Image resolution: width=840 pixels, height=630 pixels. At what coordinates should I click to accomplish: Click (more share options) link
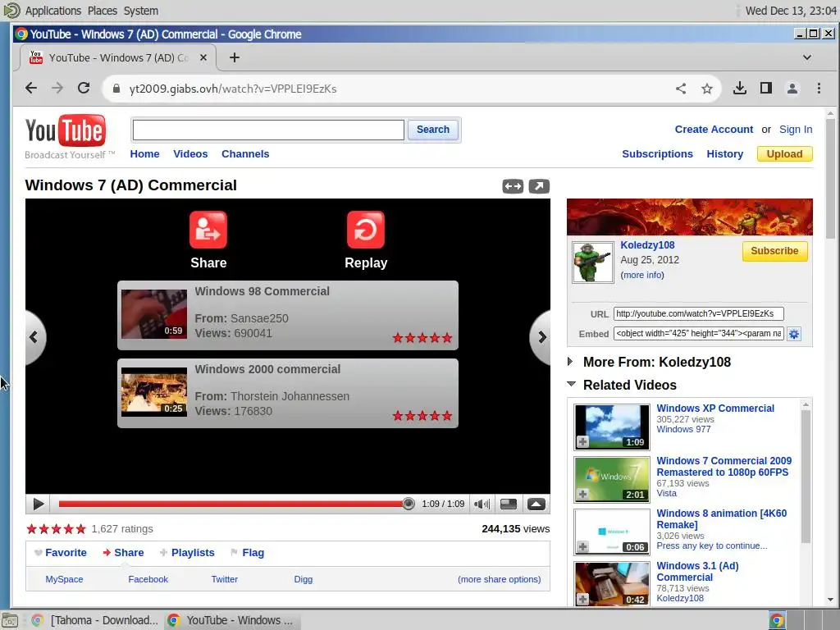click(x=500, y=579)
